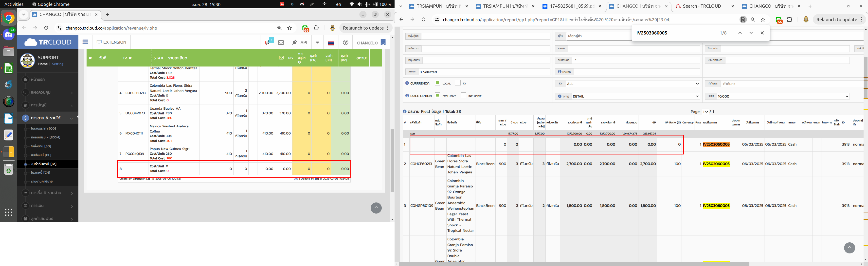This screenshot has height=266, width=868.
Task: Expand the การบัญชี sidebar menu
Action: tap(48, 105)
